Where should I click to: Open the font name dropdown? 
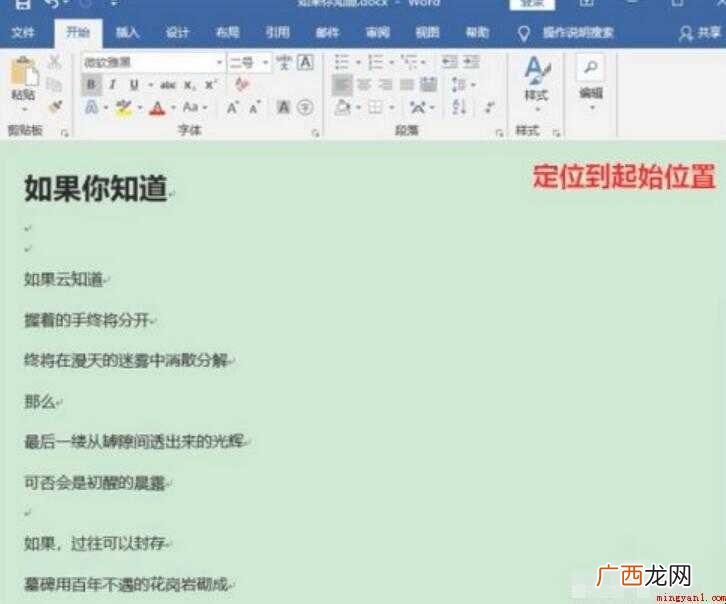(219, 62)
